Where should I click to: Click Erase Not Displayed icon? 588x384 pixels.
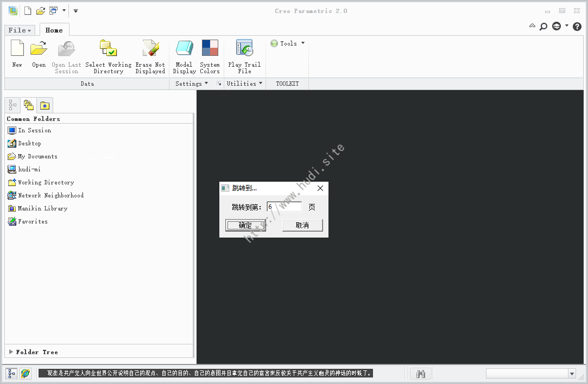coord(150,49)
